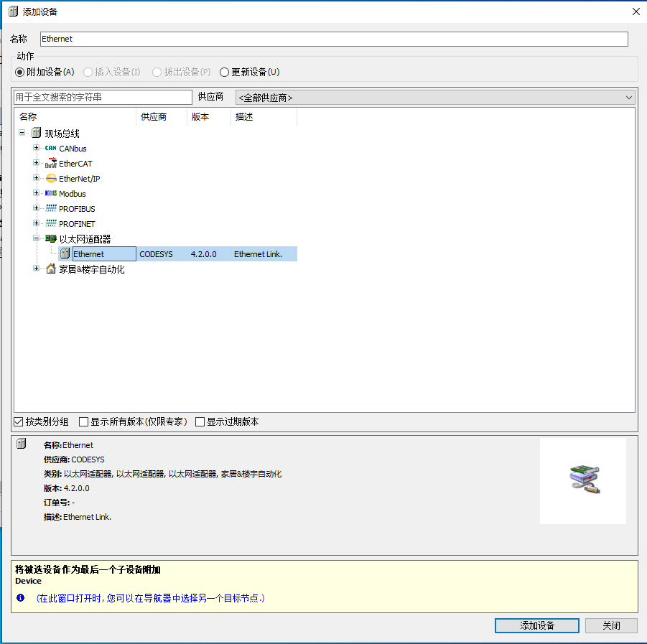Select the 以太网适配器 tree label
This screenshot has width=647, height=644.
pyautogui.click(x=85, y=239)
